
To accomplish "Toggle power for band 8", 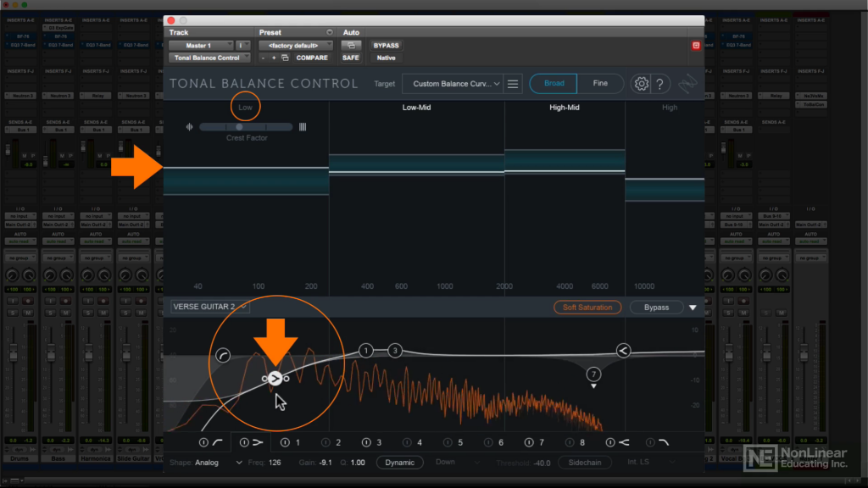I will tap(570, 442).
